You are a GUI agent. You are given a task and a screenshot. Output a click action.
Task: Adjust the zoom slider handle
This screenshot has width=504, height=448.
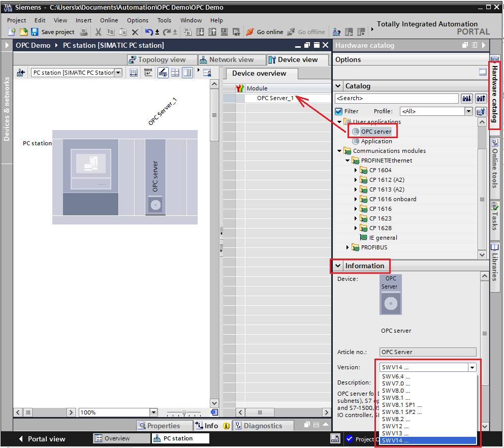[x=184, y=412]
